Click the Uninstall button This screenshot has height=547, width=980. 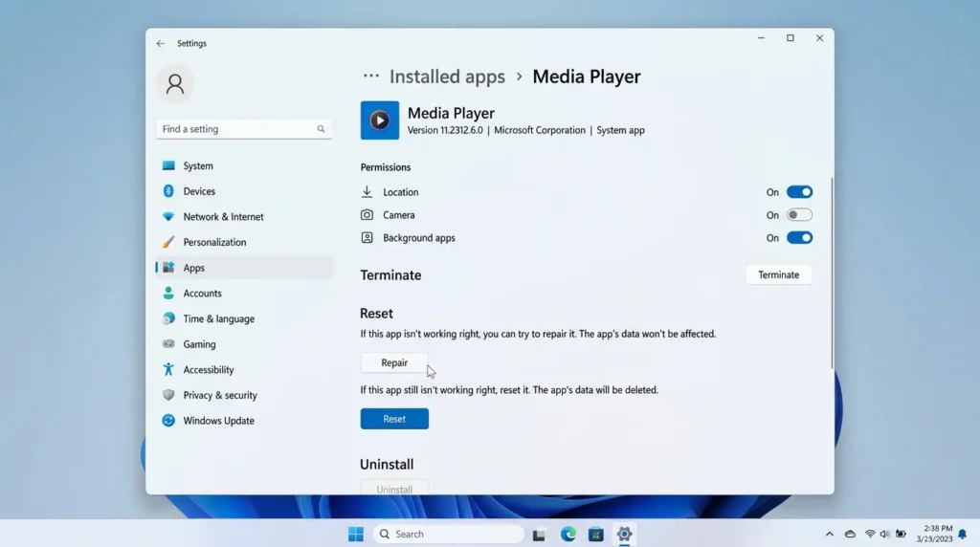[394, 489]
